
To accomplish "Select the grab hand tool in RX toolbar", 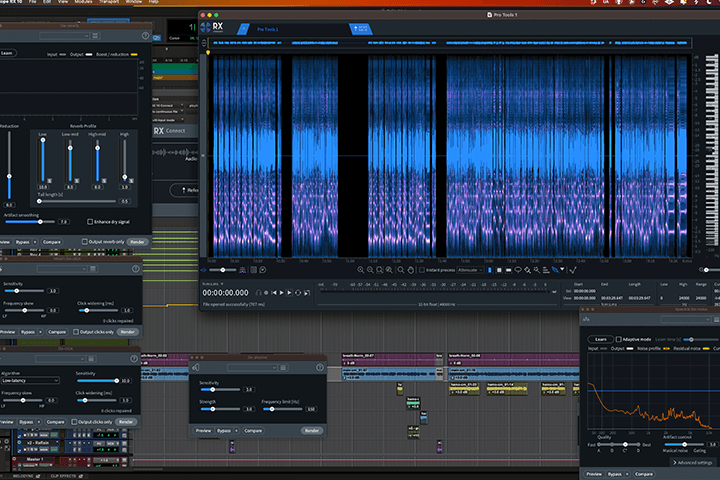I will click(x=411, y=270).
